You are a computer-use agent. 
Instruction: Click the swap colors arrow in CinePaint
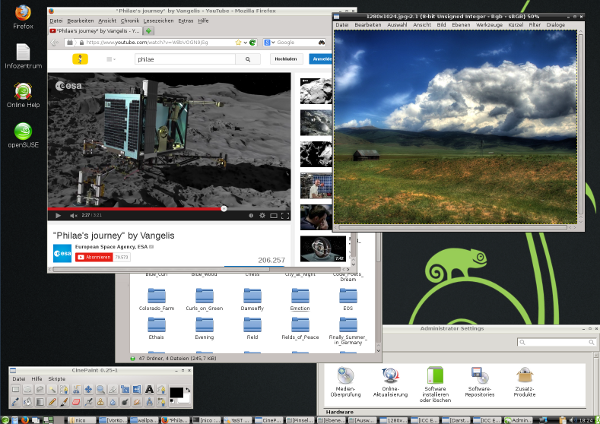[x=188, y=390]
